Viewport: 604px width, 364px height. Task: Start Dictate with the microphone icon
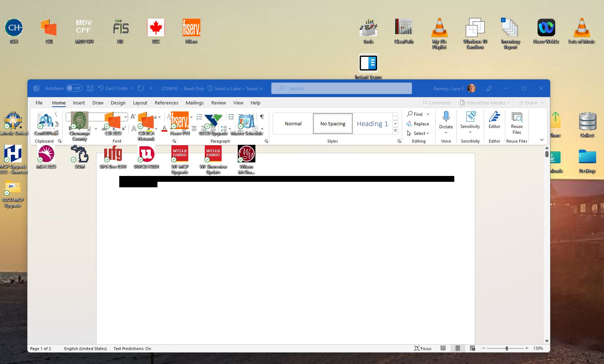click(x=446, y=117)
